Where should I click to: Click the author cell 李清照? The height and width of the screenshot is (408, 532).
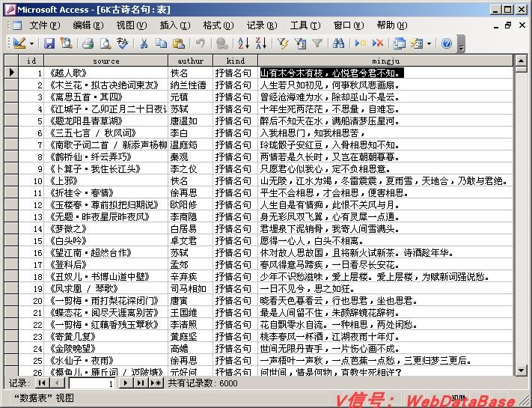click(190, 324)
